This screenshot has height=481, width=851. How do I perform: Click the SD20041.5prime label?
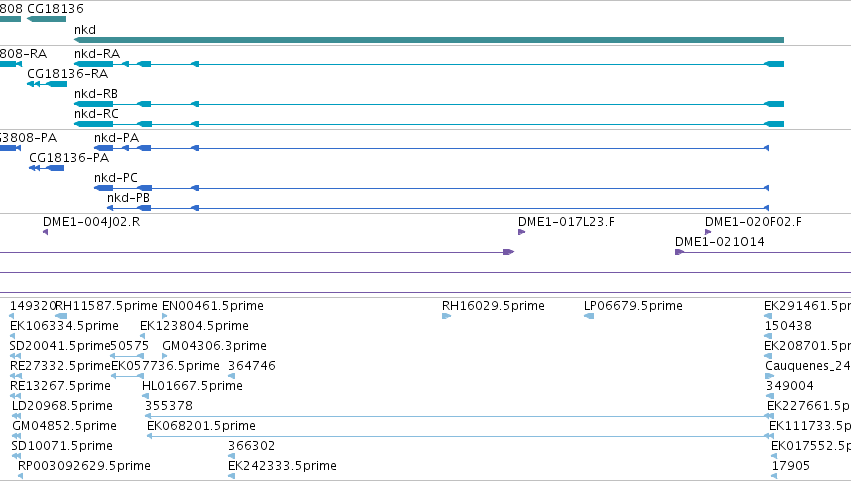tap(60, 346)
